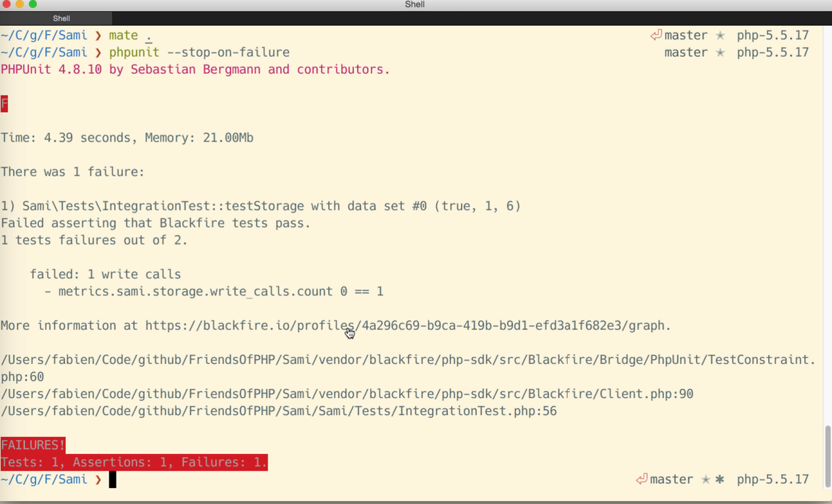Click the Time: 4.39 seconds line

click(127, 138)
